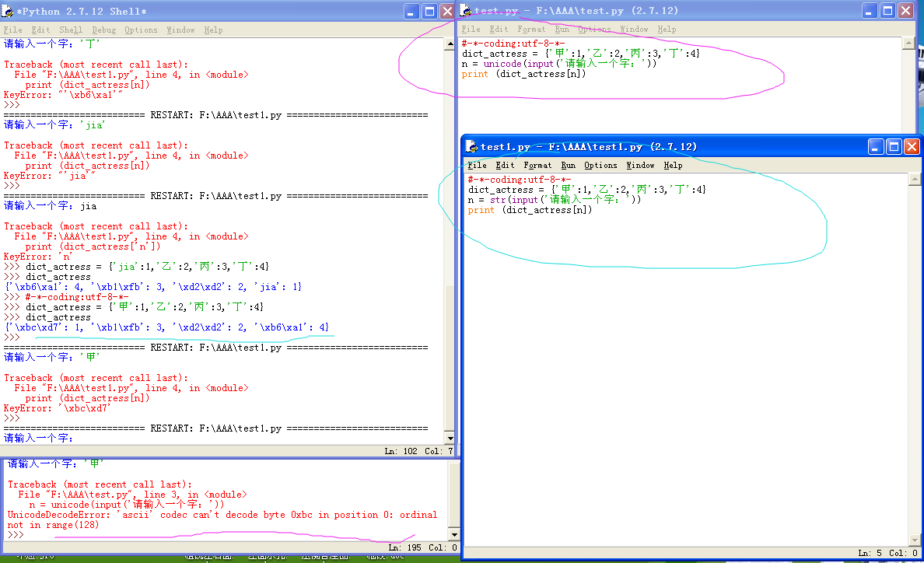Open the Run menu in test1.py window

pyautogui.click(x=569, y=165)
